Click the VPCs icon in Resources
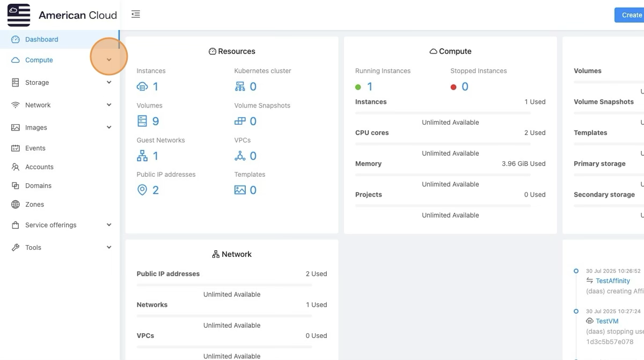This screenshot has width=644, height=360. click(x=240, y=156)
